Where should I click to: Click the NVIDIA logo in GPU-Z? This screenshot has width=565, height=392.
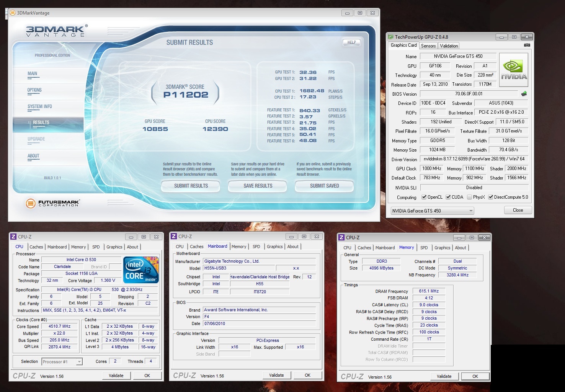pyautogui.click(x=514, y=70)
